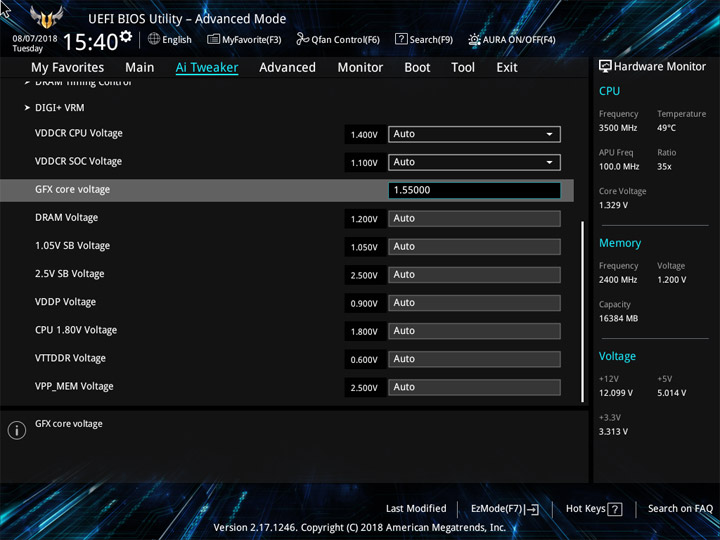
Task: Click the VDDCR SOC Voltage label
Action: tap(79, 161)
